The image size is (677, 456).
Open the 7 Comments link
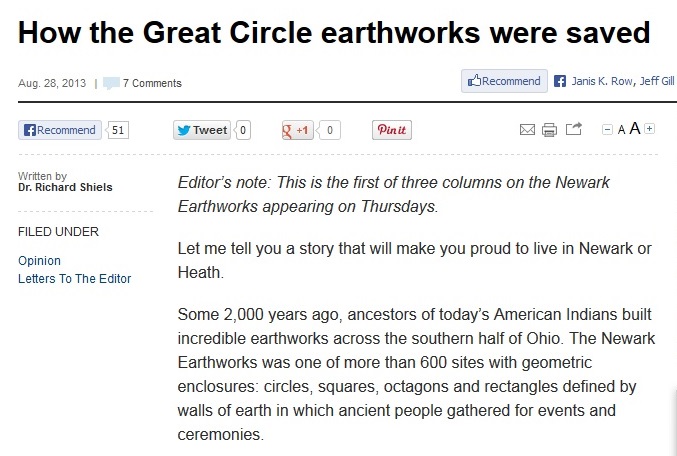point(152,83)
